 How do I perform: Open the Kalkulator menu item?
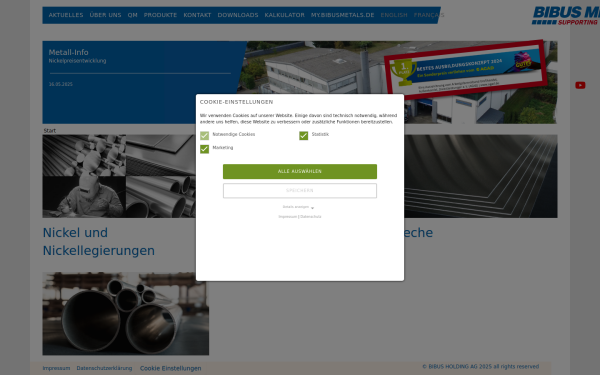284,15
